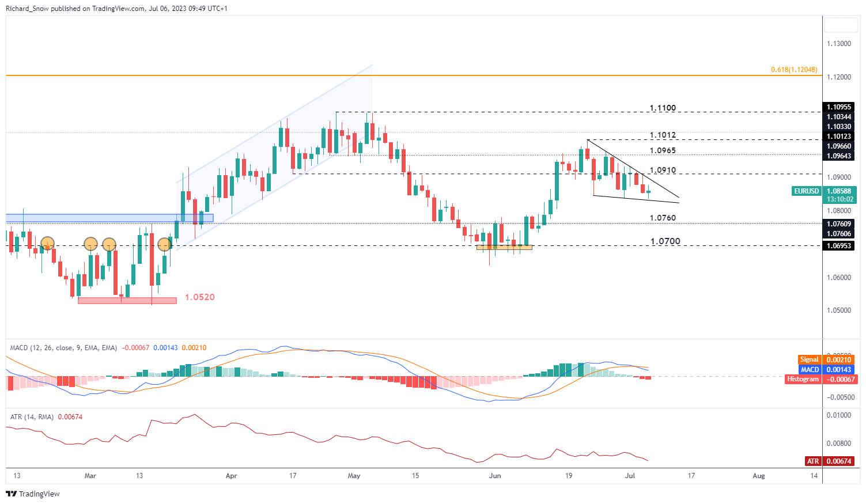Click the 1.0760 level label
The height and width of the screenshot is (504, 866).
(x=663, y=218)
